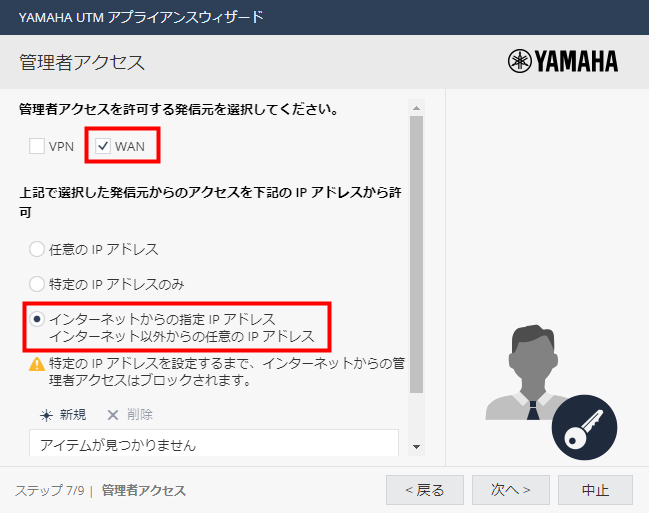Choose the 特定の IP アドレスのみ radio option

[x=37, y=284]
